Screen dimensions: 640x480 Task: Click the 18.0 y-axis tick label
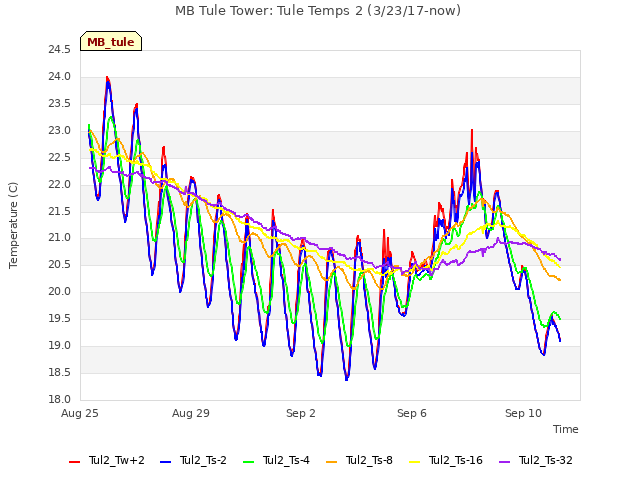(60, 399)
